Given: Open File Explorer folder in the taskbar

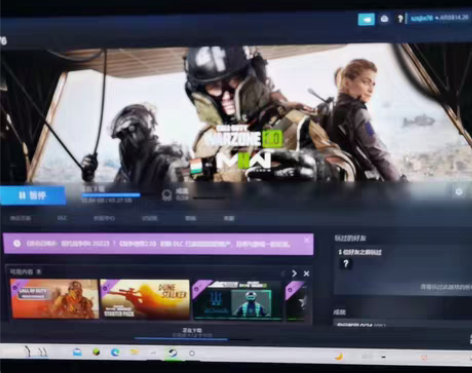Looking at the screenshot, I should (x=134, y=352).
